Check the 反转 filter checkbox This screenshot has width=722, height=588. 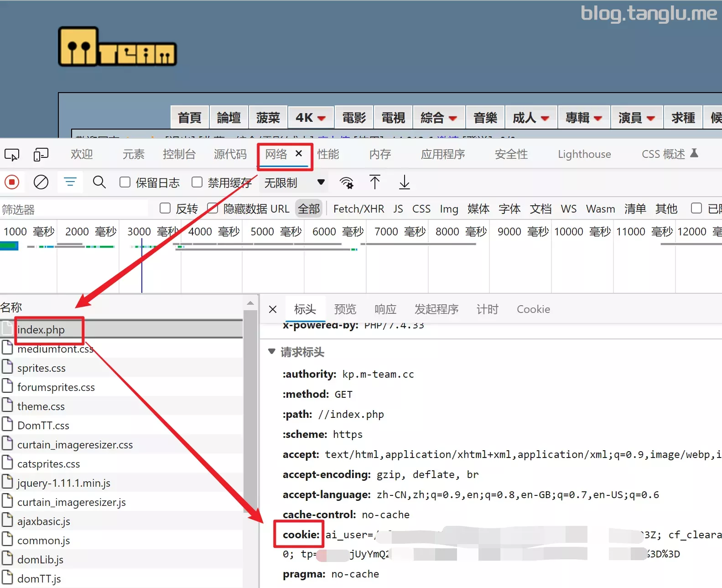[x=165, y=208]
